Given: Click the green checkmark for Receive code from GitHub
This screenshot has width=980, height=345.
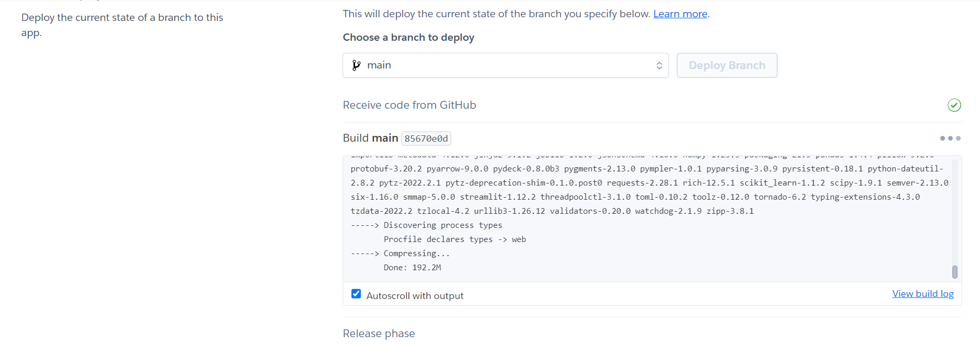Looking at the screenshot, I should click(x=954, y=105).
